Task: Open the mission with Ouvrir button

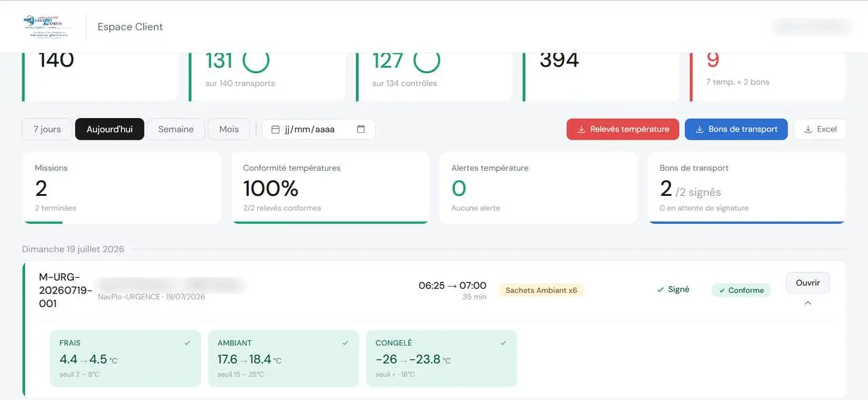Action: tap(808, 283)
